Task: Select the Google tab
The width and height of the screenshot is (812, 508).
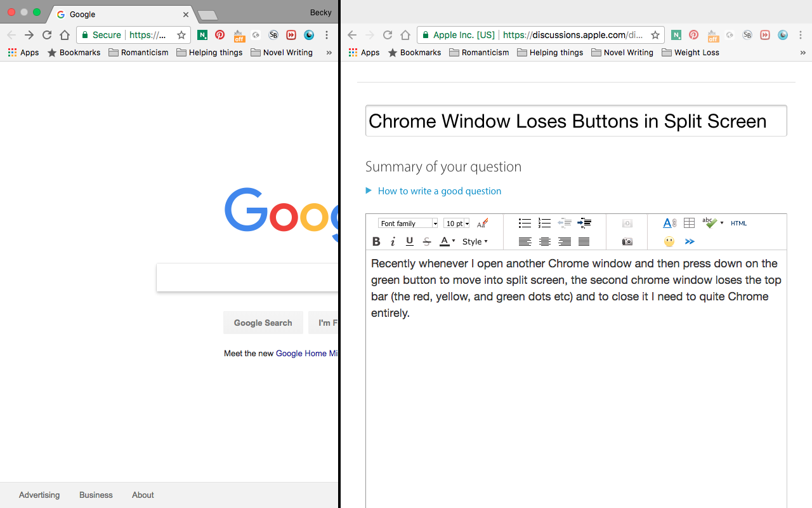Action: coord(121,14)
